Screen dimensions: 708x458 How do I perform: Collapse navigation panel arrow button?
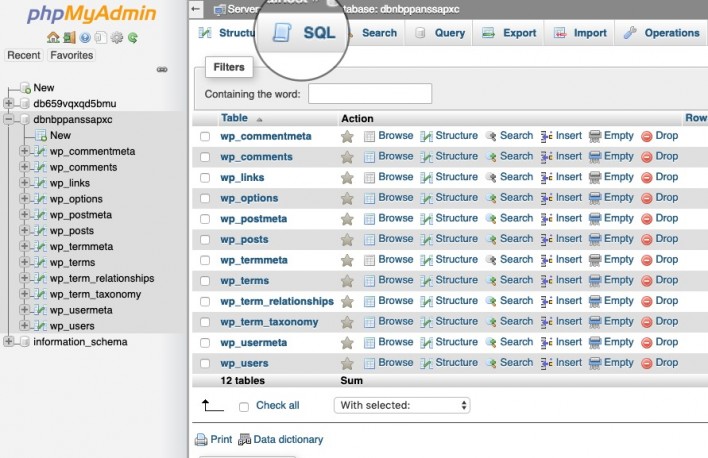click(x=196, y=9)
